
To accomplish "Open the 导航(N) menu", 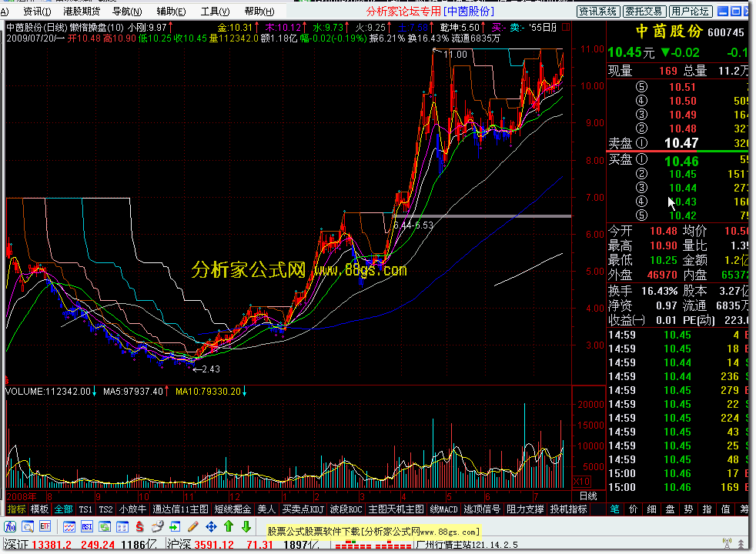I will 127,11.
